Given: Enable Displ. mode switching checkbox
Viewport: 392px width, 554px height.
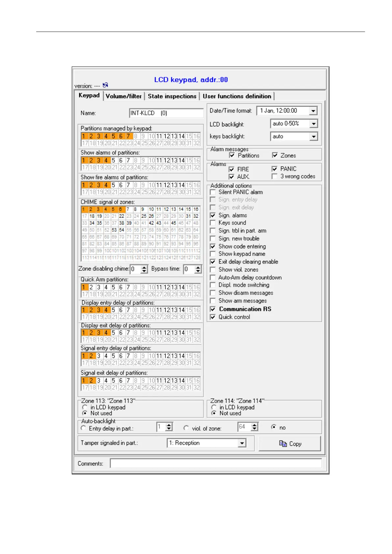Looking at the screenshot, I should (213, 285).
